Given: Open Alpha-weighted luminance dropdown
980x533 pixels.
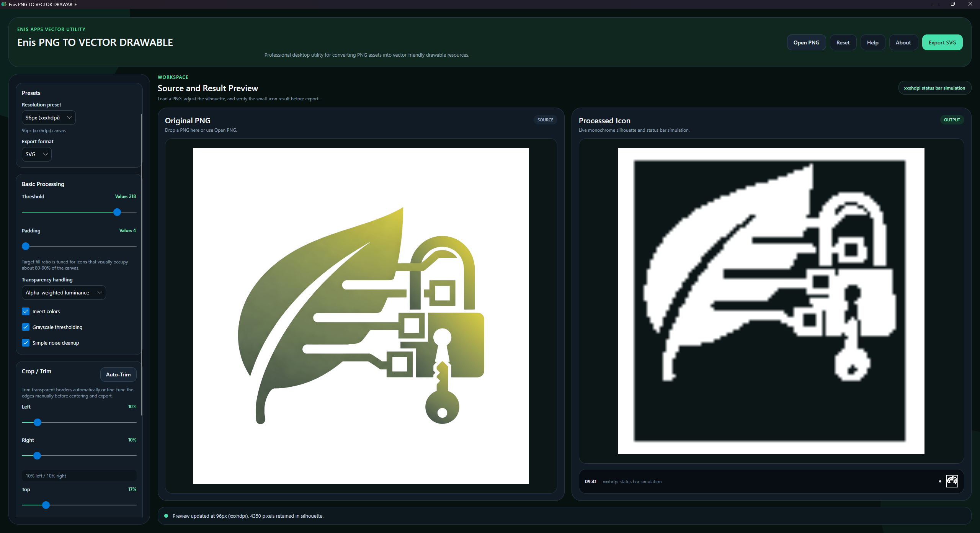Looking at the screenshot, I should pyautogui.click(x=64, y=293).
